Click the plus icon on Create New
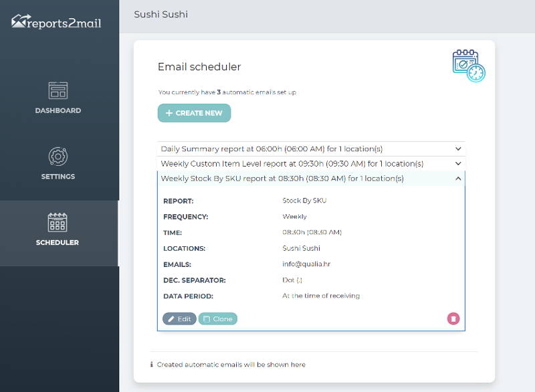 point(169,113)
